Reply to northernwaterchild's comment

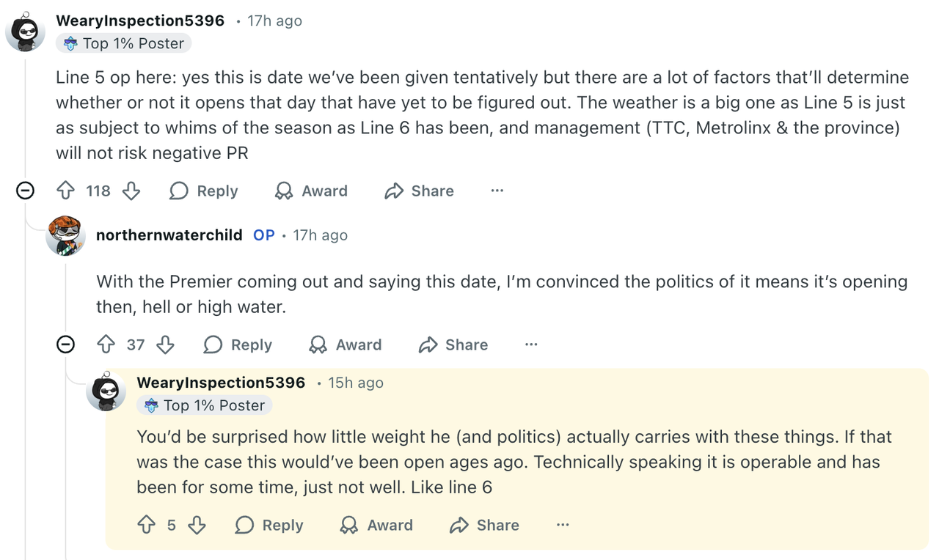238,345
